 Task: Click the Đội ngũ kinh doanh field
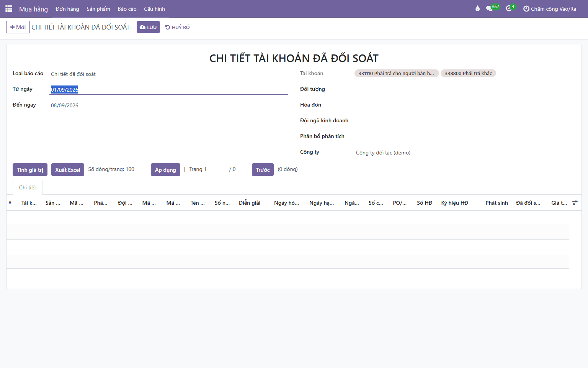click(x=465, y=121)
